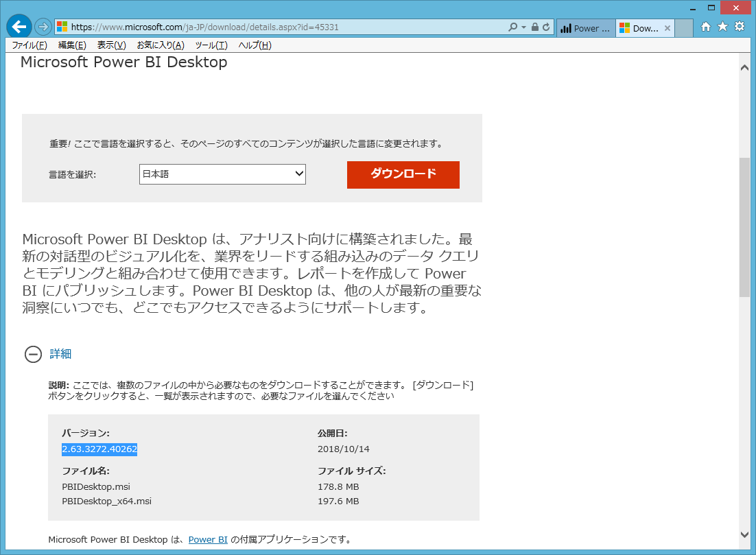Switch to the Power BI browser tab
Viewport: 756px width, 555px height.
[586, 28]
